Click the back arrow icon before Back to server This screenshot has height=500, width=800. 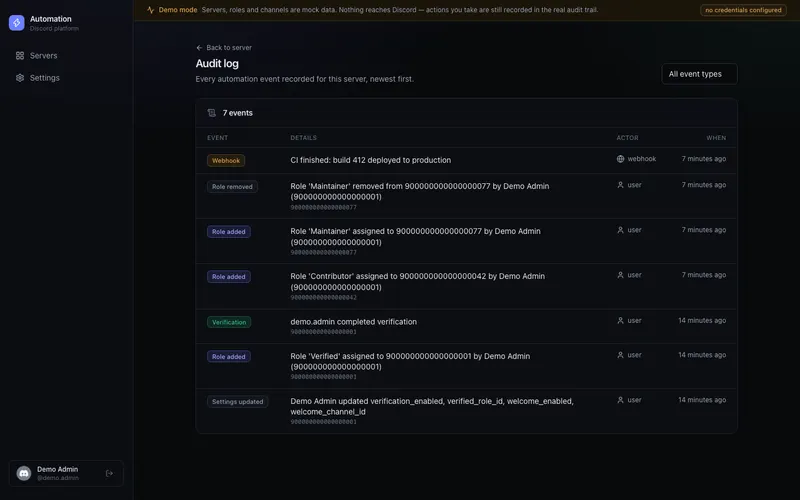(199, 48)
